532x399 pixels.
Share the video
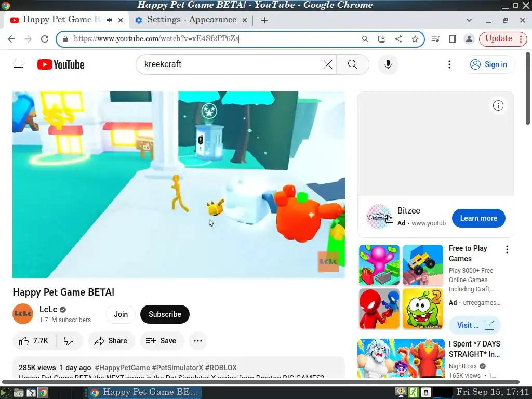coord(111,341)
